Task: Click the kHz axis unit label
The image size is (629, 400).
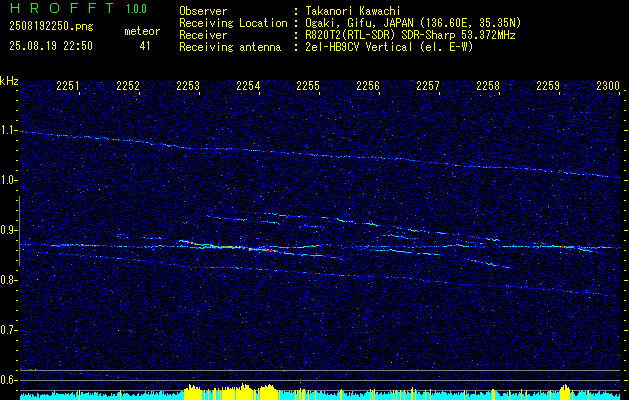Action: coord(9,81)
